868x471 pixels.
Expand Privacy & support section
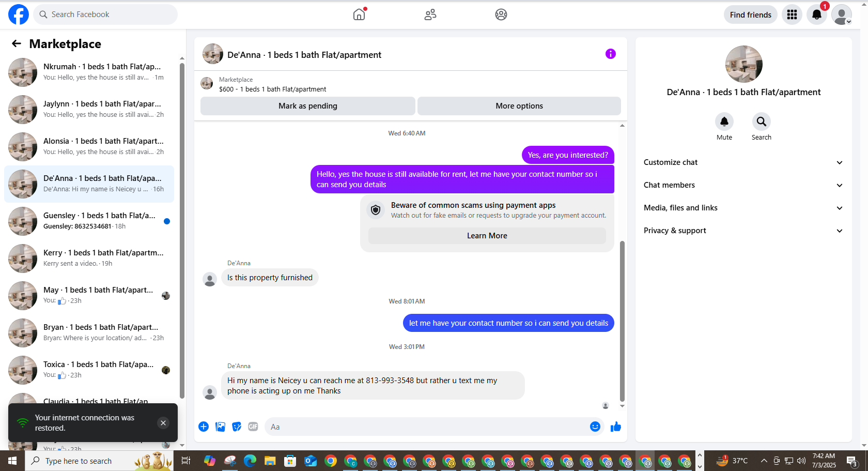(x=743, y=231)
